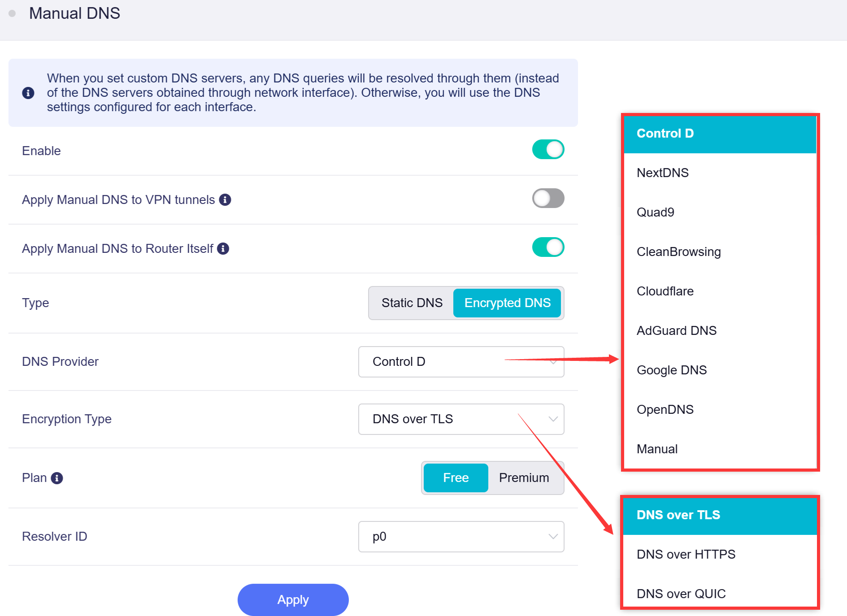The image size is (847, 616).
Task: Click the Resolver ID label
Action: (x=55, y=537)
